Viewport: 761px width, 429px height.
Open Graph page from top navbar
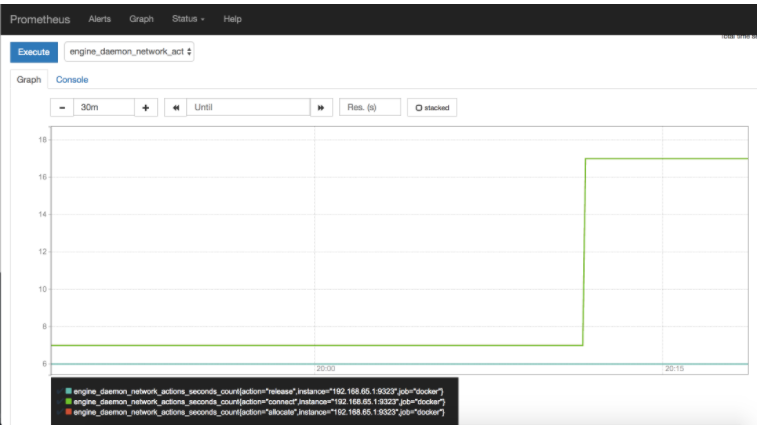tap(141, 19)
